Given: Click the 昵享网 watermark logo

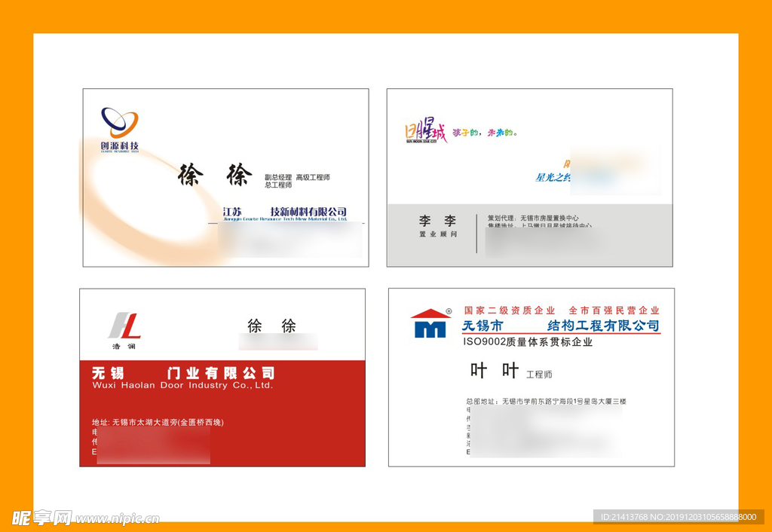Looking at the screenshot, I should point(41,518).
